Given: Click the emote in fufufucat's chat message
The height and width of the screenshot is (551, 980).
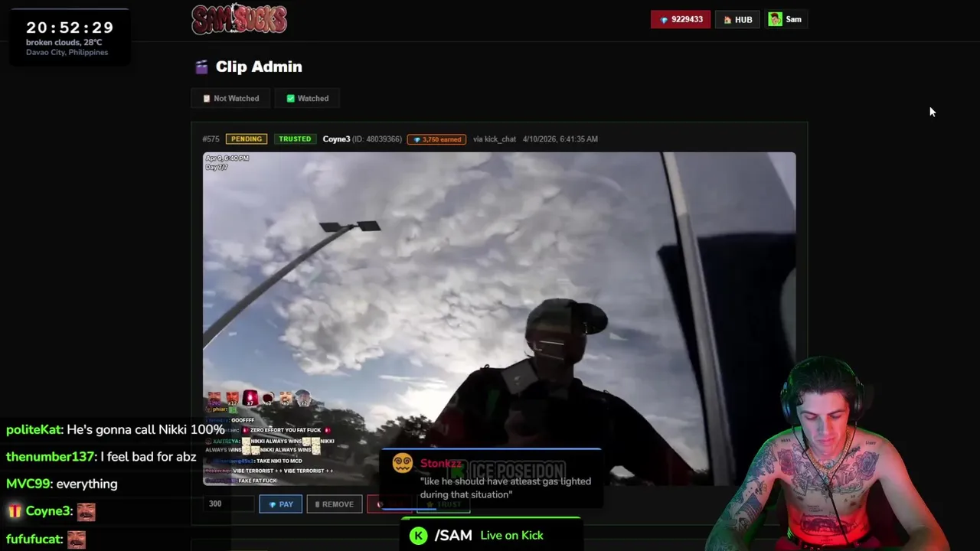Looking at the screenshot, I should click(76, 540).
